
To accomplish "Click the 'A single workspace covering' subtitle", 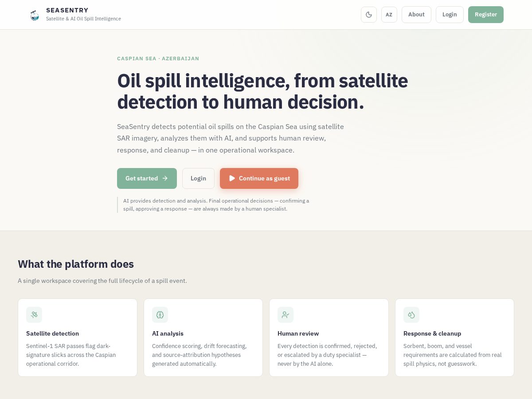I will click(x=102, y=281).
